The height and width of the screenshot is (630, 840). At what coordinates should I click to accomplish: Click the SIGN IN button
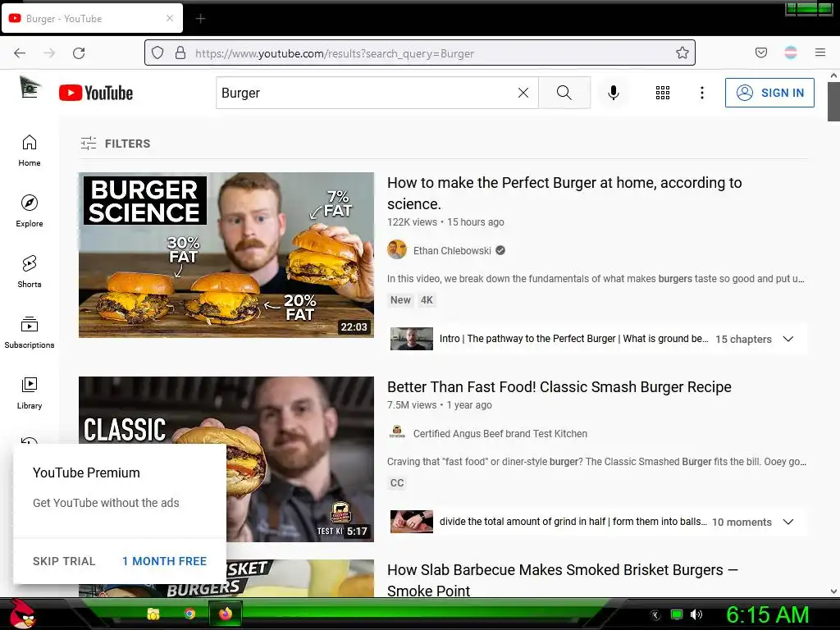(769, 93)
